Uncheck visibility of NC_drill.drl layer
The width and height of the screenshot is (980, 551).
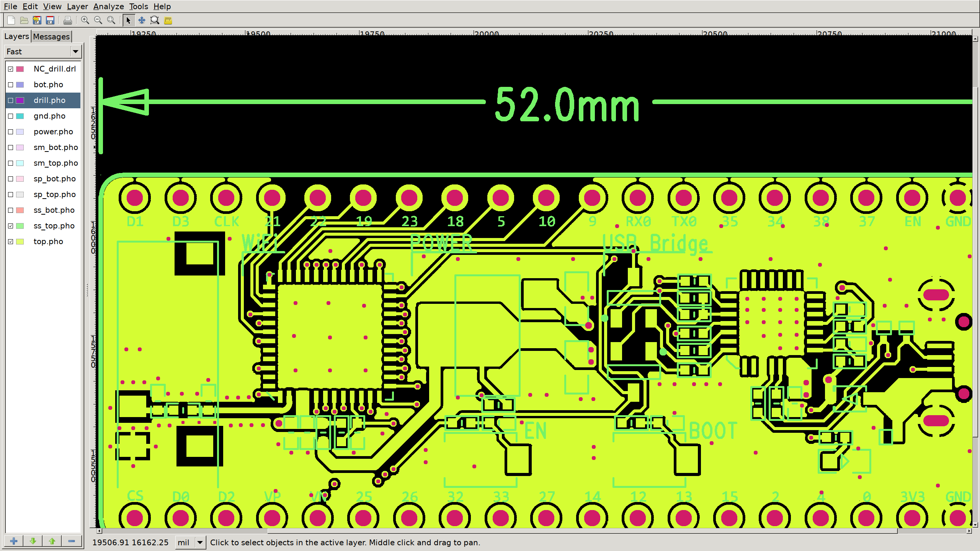(x=11, y=69)
